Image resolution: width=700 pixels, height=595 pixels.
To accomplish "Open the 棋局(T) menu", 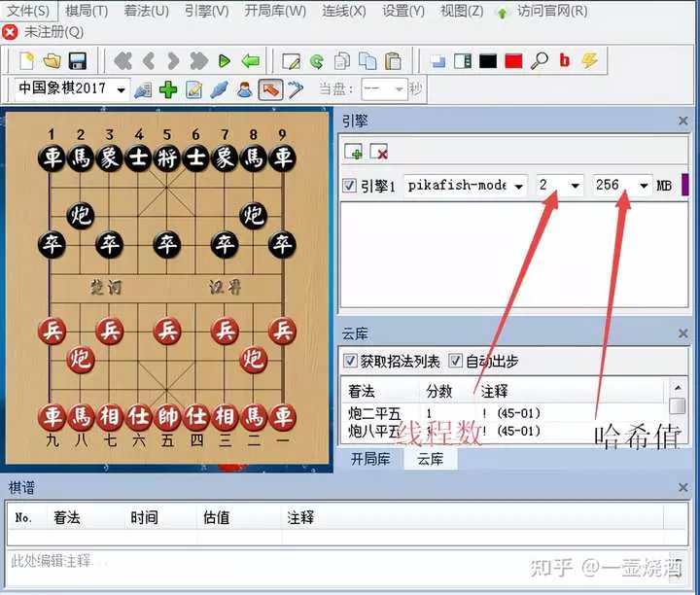I will 87,11.
